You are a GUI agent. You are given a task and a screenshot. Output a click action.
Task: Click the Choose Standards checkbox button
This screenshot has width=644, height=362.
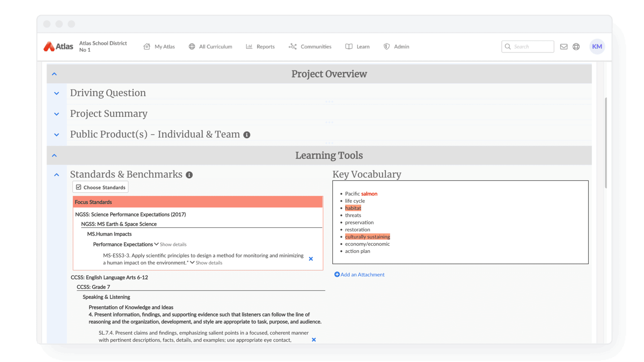(x=101, y=187)
